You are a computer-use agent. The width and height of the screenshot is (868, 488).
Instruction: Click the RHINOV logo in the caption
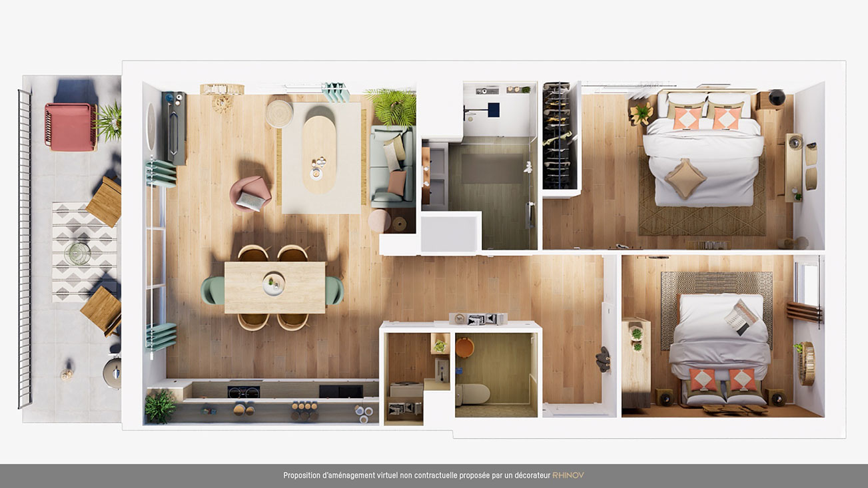[568, 475]
